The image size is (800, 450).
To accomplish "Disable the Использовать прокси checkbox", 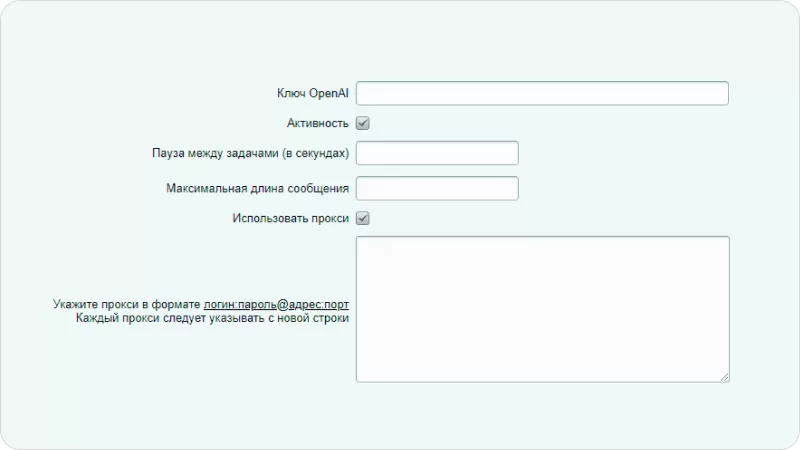I will [x=363, y=218].
